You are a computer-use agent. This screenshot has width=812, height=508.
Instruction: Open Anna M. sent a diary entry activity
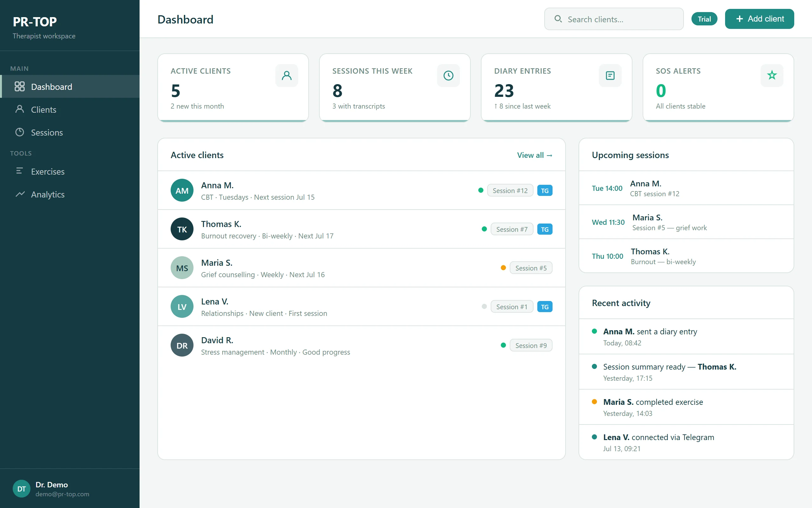pos(686,337)
